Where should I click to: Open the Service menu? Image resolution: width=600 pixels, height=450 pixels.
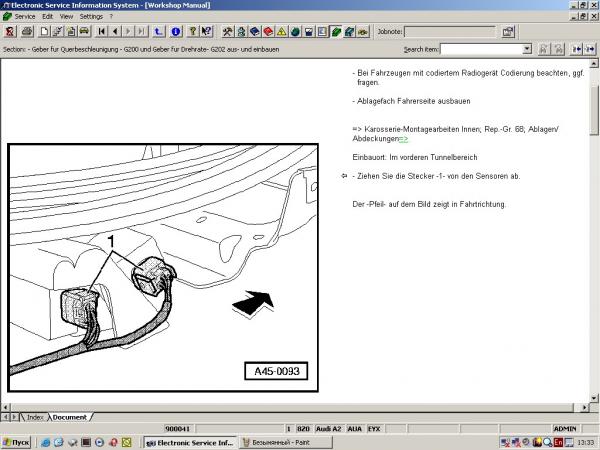(25, 16)
